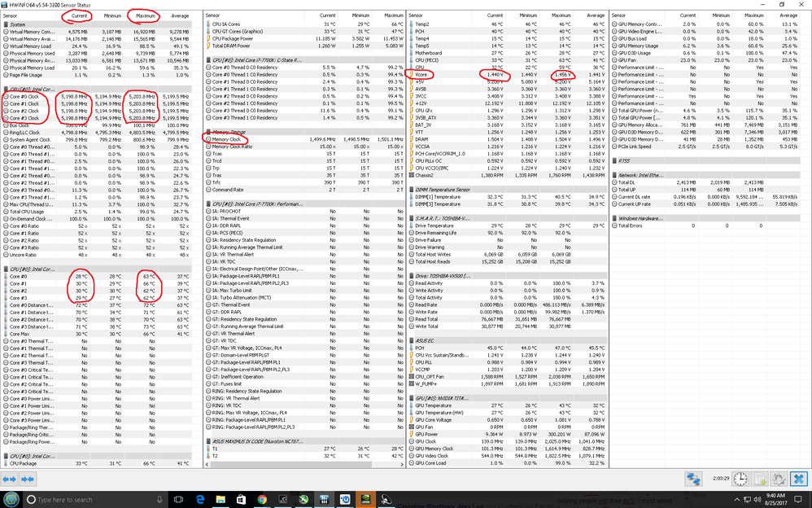
Task: Select the System Agent Clock row
Action: 97,140
